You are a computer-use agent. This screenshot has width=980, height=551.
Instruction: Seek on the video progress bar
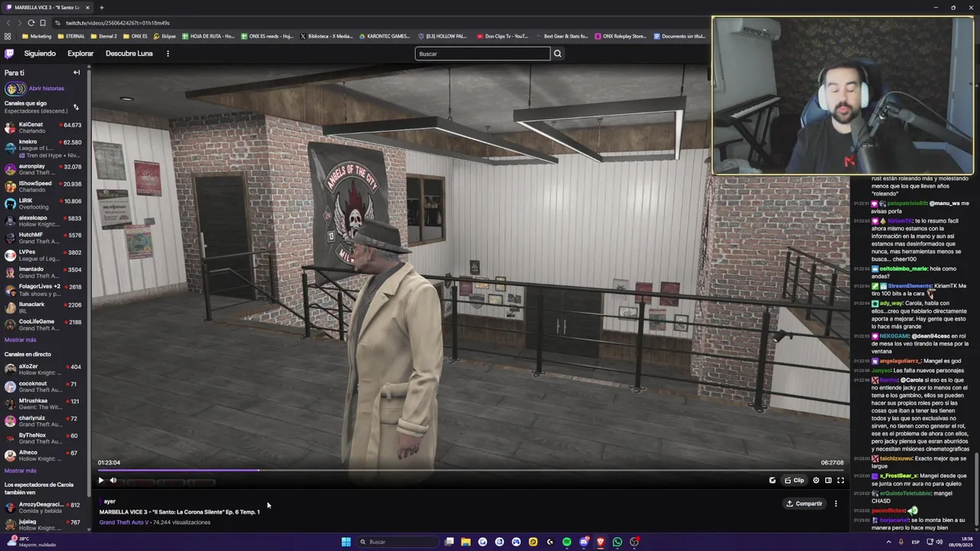pyautogui.click(x=470, y=471)
